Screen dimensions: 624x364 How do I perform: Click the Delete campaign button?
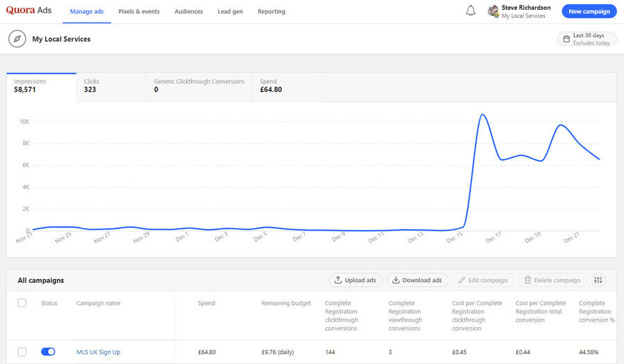[x=552, y=280]
